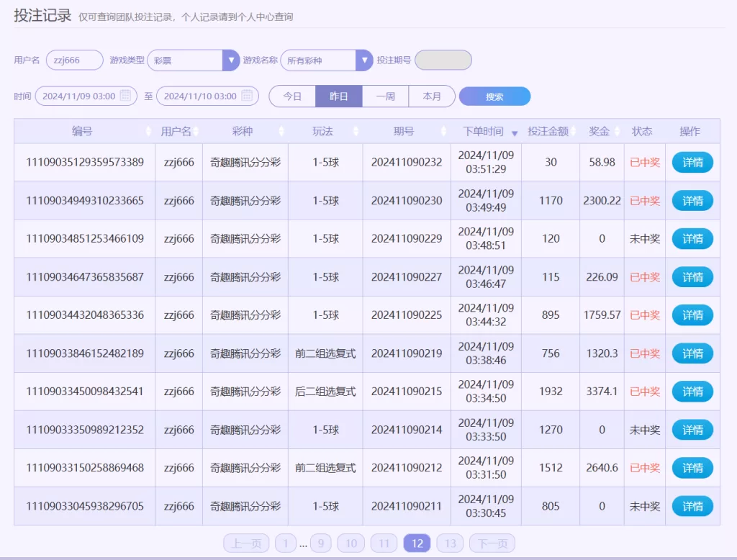Sort by 期号 column arrows
The width and height of the screenshot is (737, 560).
click(443, 131)
